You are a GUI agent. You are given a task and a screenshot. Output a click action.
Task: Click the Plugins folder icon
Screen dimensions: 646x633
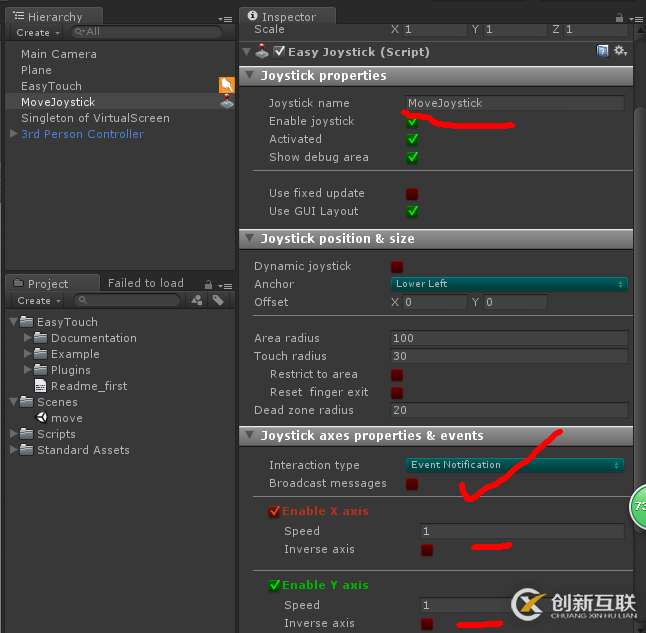point(40,370)
